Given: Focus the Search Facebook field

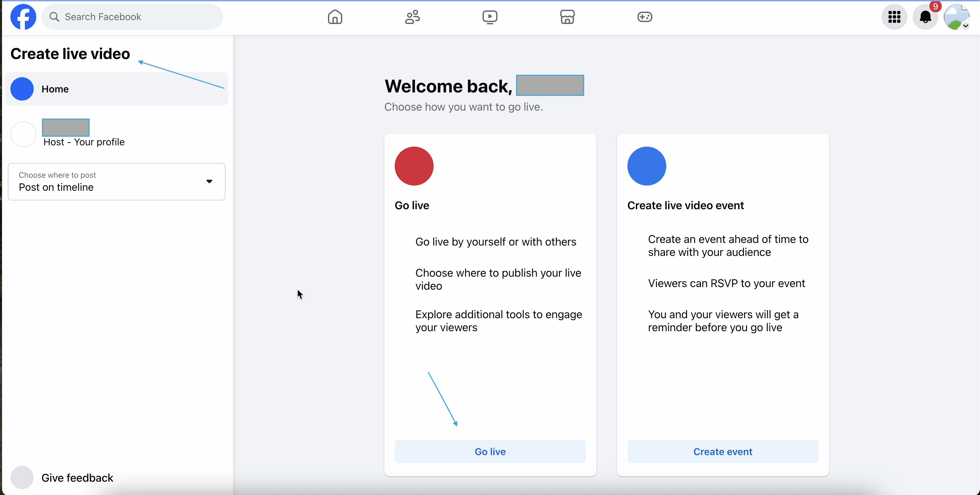Looking at the screenshot, I should pyautogui.click(x=132, y=17).
